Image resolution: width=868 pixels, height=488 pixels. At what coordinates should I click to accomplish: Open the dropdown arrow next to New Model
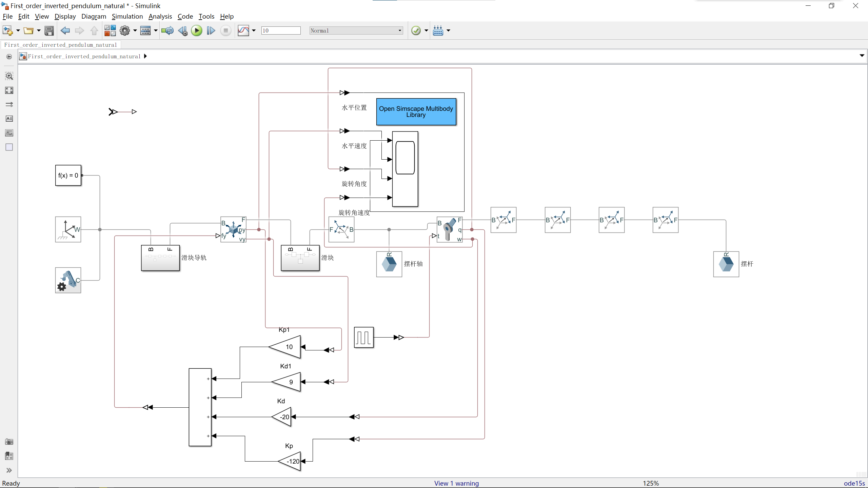click(x=18, y=30)
